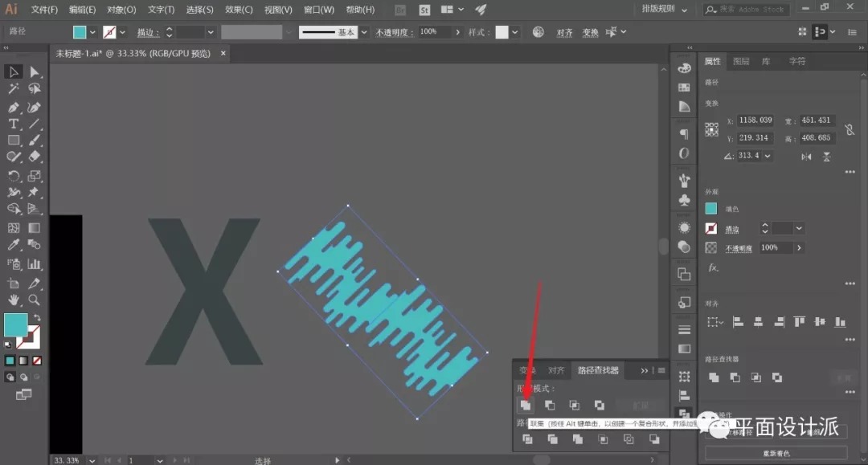Select the Direct Selection tool

[x=35, y=72]
